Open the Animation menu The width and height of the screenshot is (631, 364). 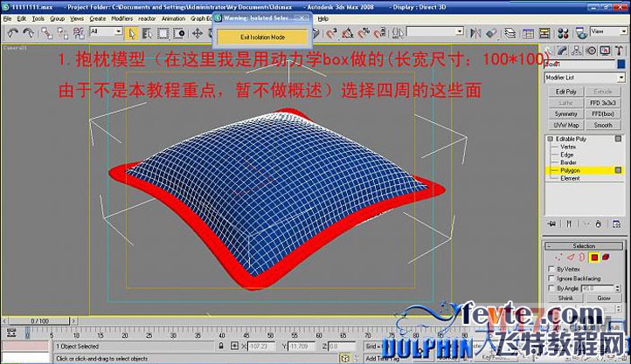click(173, 17)
